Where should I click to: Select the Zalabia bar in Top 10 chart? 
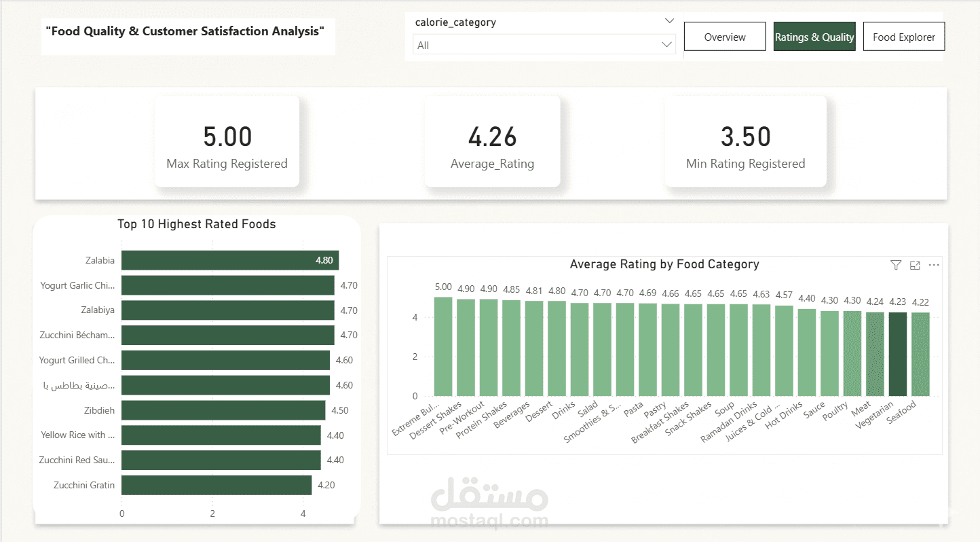point(230,260)
